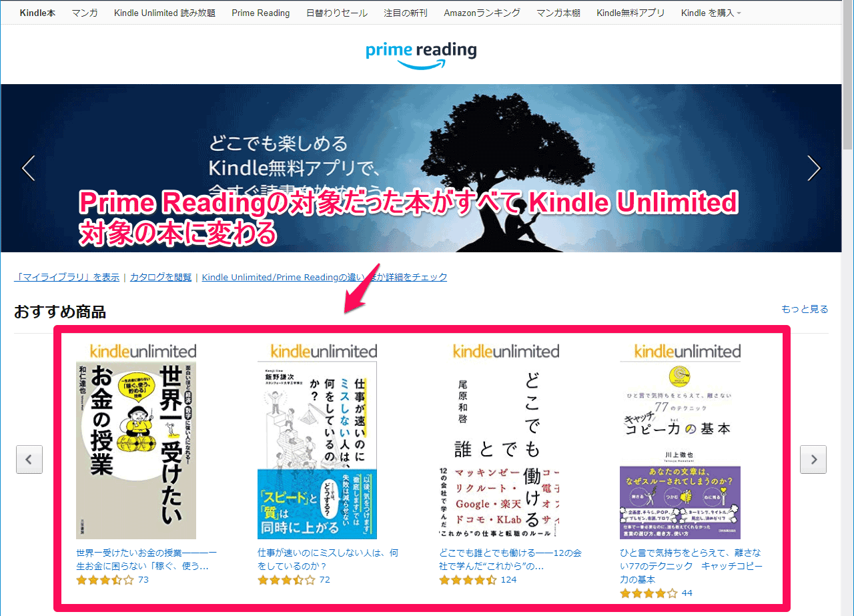This screenshot has height=616, width=854.
Task: Open マンガ本棚 in the top nav
Action: tap(558, 13)
